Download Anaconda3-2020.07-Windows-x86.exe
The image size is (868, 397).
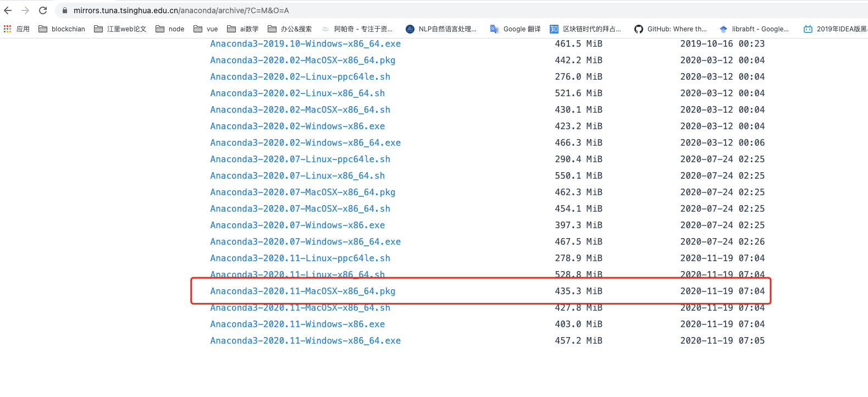[x=297, y=225]
